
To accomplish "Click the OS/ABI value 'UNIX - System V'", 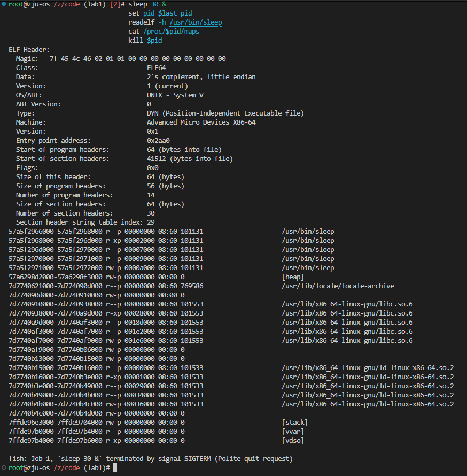I will coord(175,95).
